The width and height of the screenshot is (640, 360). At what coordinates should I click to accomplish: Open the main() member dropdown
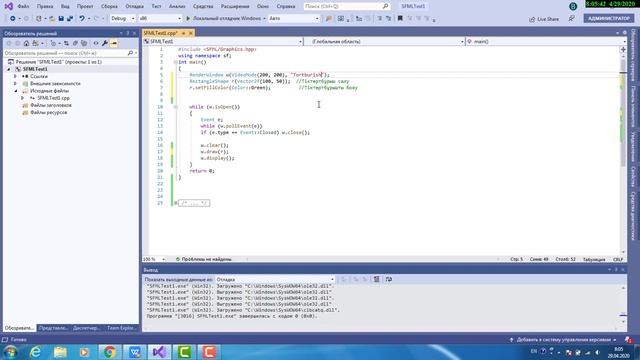[x=546, y=42]
